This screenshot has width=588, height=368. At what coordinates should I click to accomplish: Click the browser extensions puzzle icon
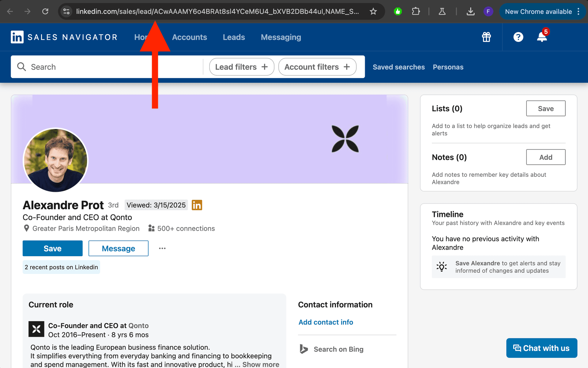[x=416, y=11]
